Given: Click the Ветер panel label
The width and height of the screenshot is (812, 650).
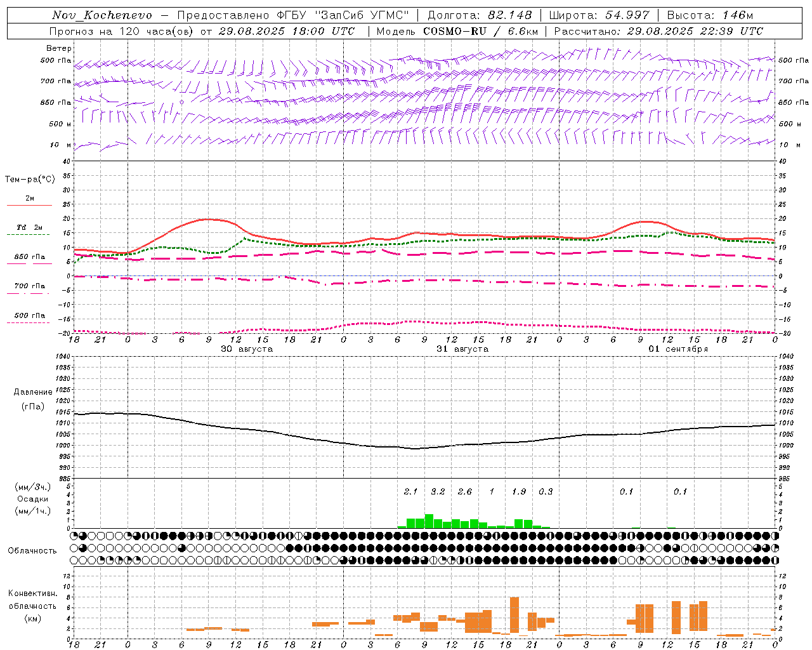Looking at the screenshot, I should [59, 48].
